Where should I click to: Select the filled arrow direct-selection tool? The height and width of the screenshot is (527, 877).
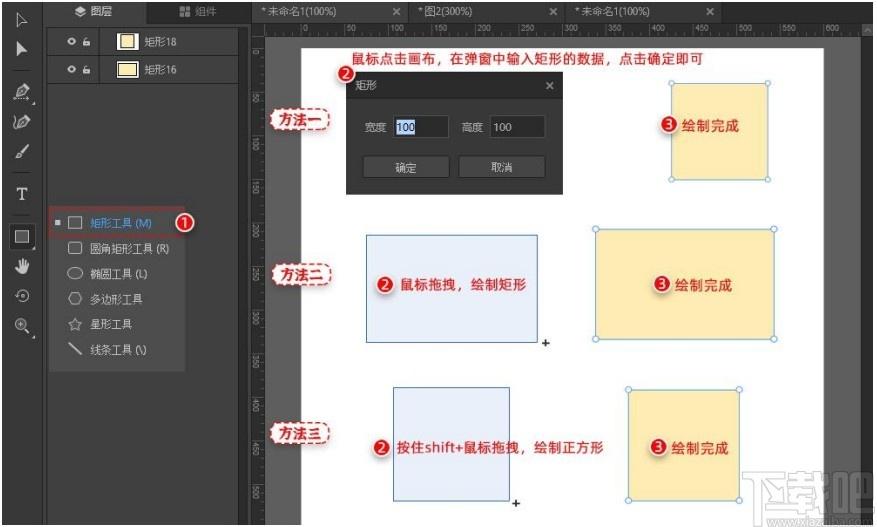point(22,49)
